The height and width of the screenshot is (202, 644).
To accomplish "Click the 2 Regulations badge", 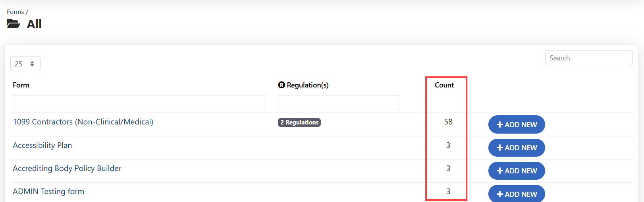I will coord(299,122).
